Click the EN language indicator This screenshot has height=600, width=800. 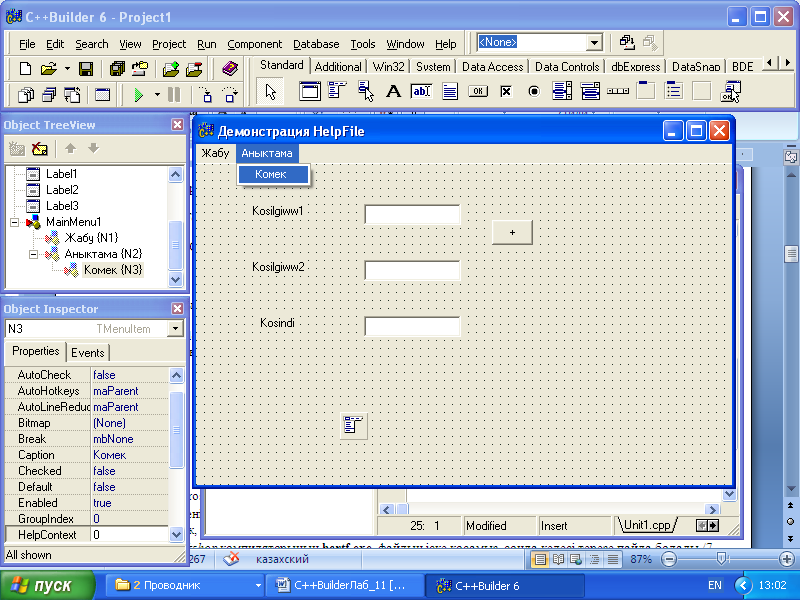(x=715, y=585)
